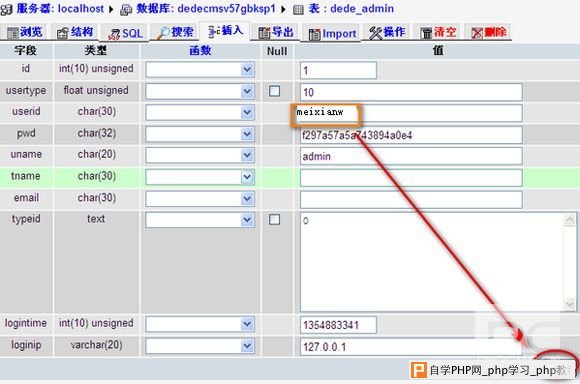
Task: Click the pwd hash value field
Action: 411,135
